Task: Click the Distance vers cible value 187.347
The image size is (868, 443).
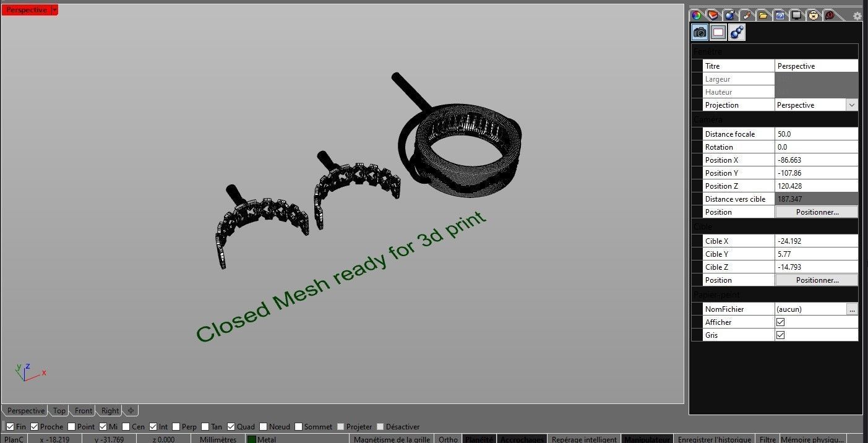Action: [x=817, y=199]
